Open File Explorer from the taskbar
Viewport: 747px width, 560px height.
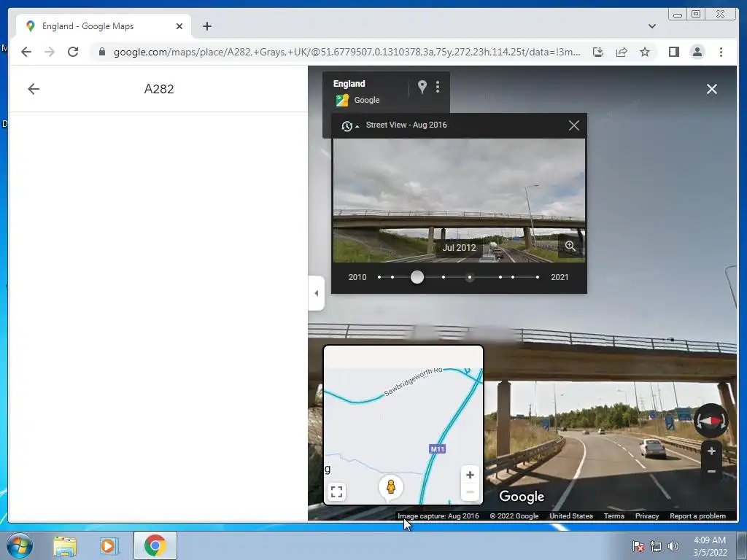click(x=65, y=546)
